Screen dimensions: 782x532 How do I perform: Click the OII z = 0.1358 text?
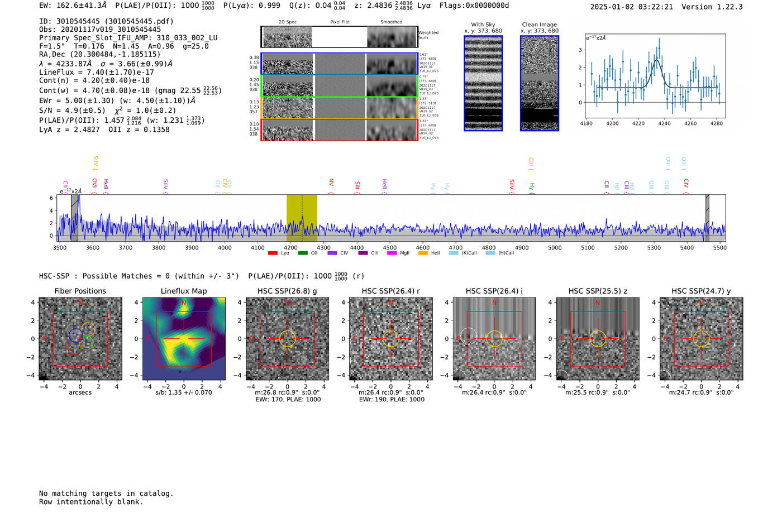[x=139, y=130]
